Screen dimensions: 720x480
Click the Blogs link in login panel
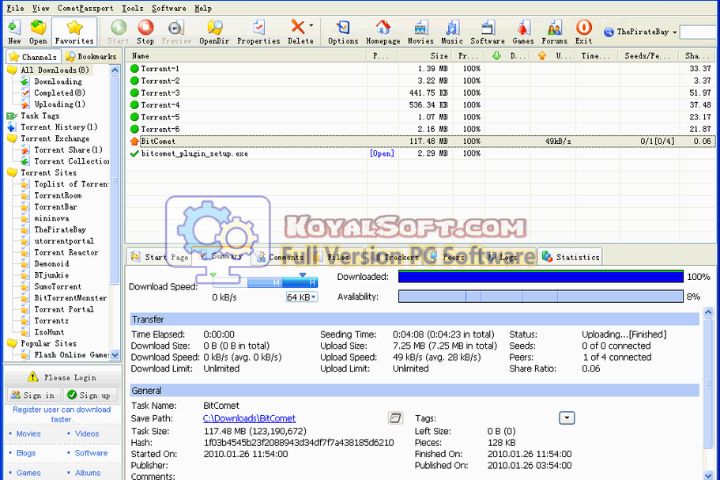26,453
